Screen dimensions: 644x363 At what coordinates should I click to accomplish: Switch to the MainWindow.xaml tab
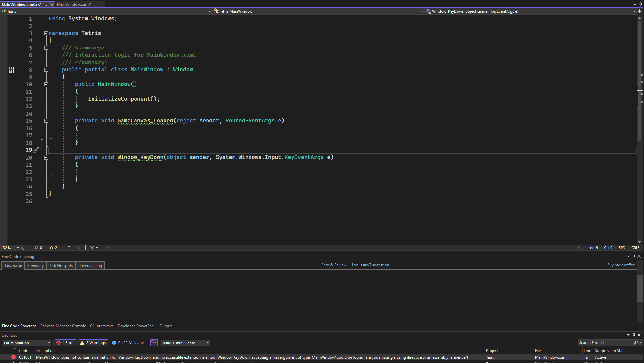[74, 4]
